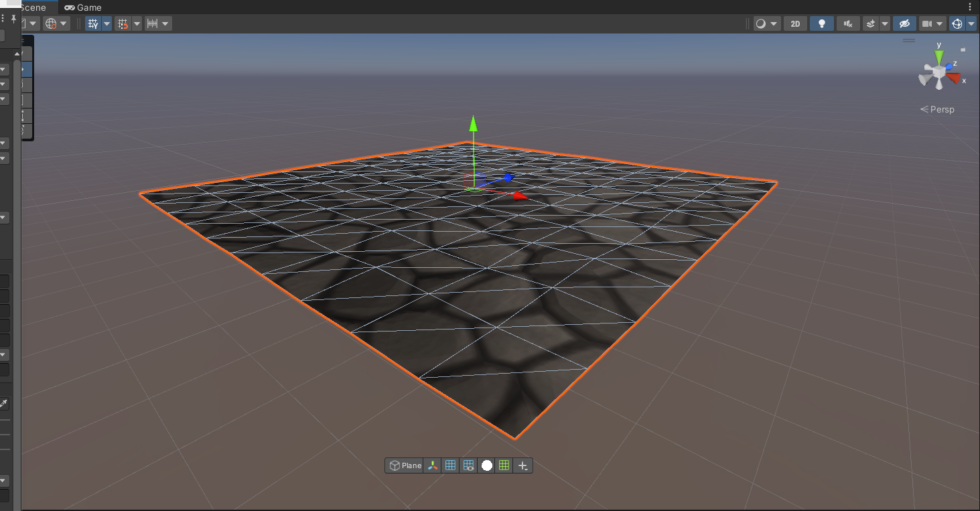Viewport: 980px width, 511px height.
Task: Click the scene camera settings icon
Action: 928,24
